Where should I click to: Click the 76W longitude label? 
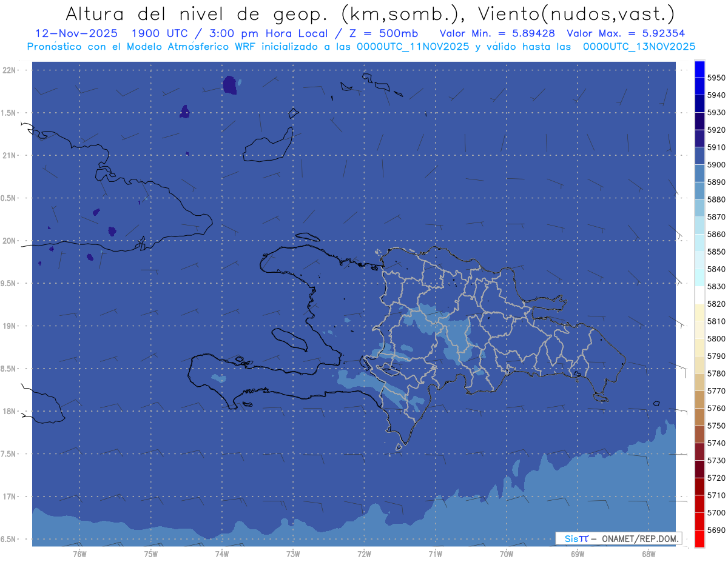(x=79, y=554)
